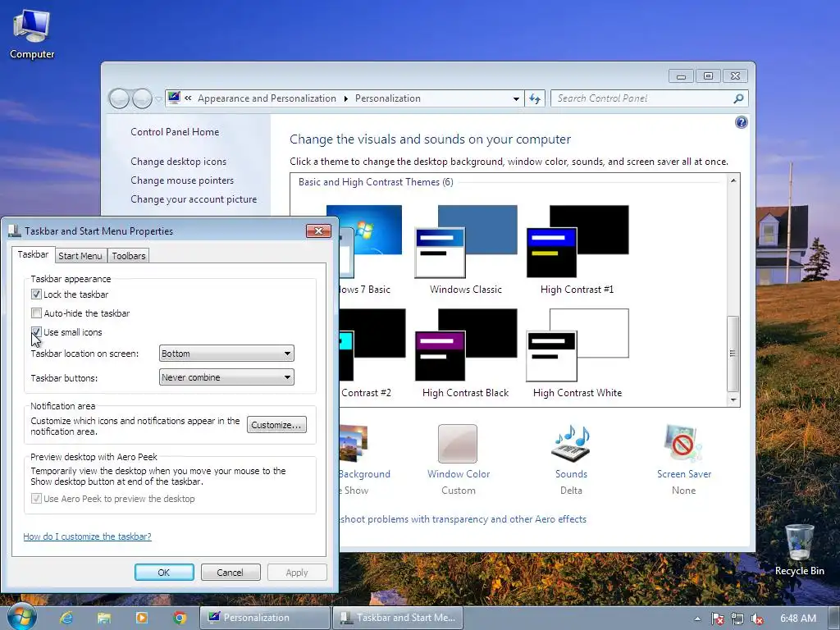
Task: Expand the address bar history dropdown
Action: click(x=516, y=98)
